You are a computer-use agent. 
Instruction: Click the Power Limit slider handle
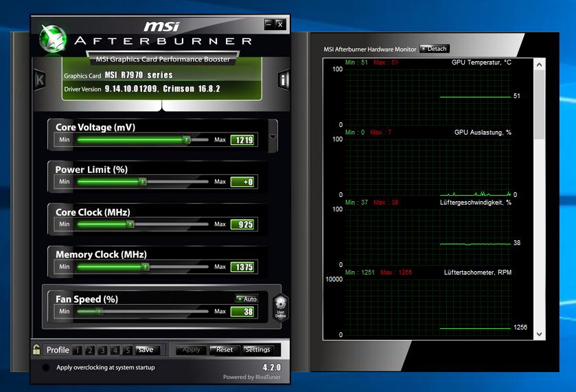coord(143,181)
